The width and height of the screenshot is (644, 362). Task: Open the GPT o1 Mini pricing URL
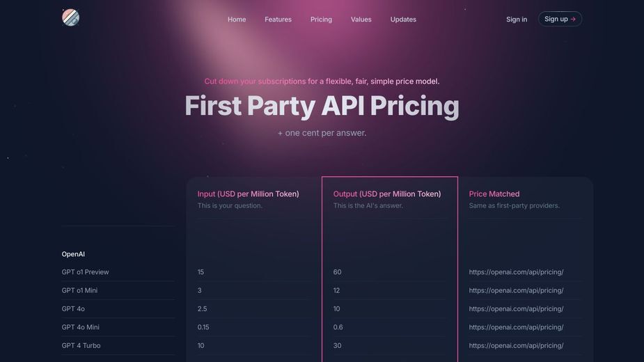(x=516, y=290)
